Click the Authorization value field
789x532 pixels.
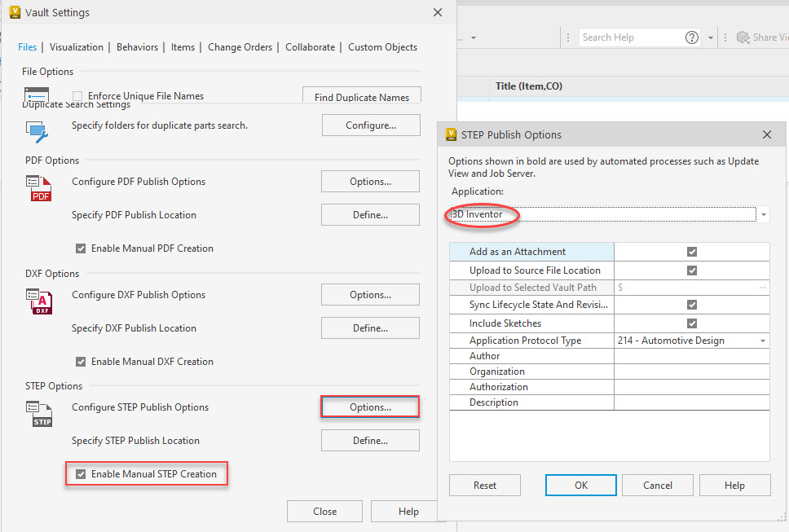coord(692,387)
